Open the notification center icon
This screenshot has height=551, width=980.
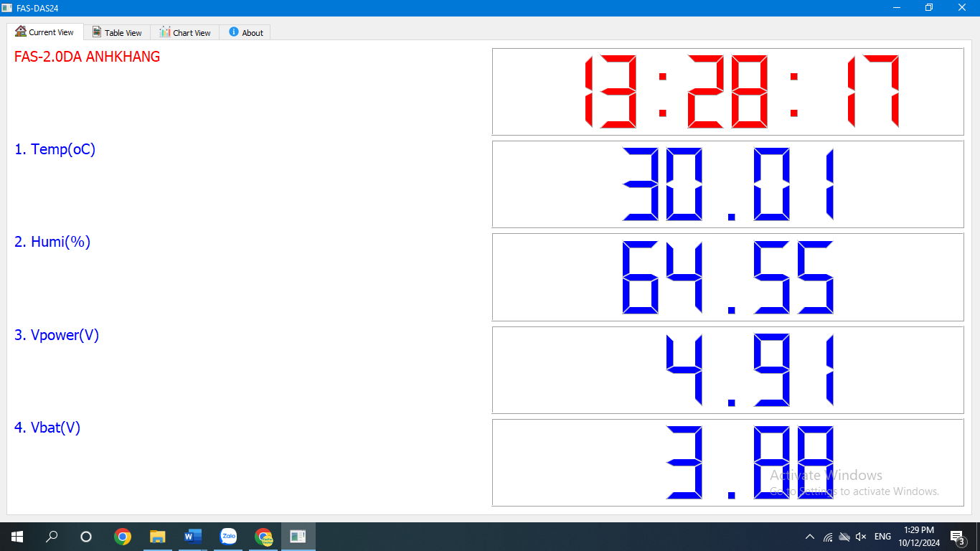pyautogui.click(x=957, y=537)
